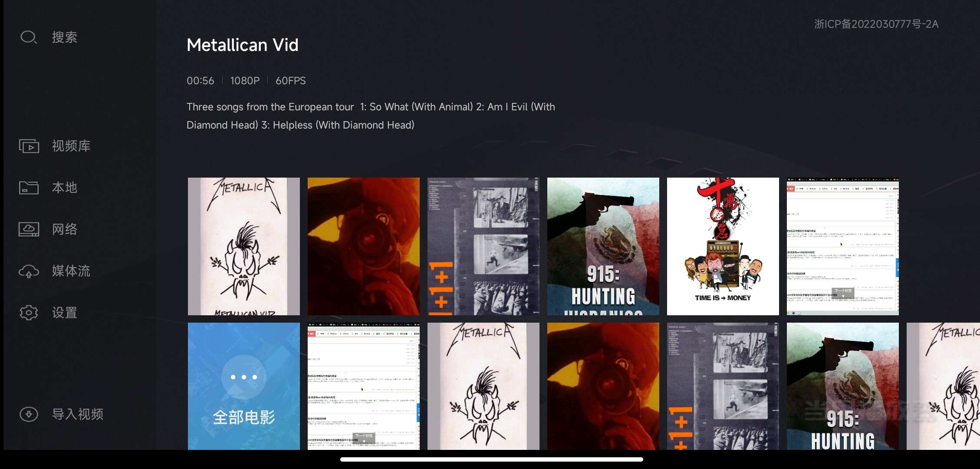Screen dimensions: 980x469
Task: Open the 设置 settings item
Action: coord(65,313)
